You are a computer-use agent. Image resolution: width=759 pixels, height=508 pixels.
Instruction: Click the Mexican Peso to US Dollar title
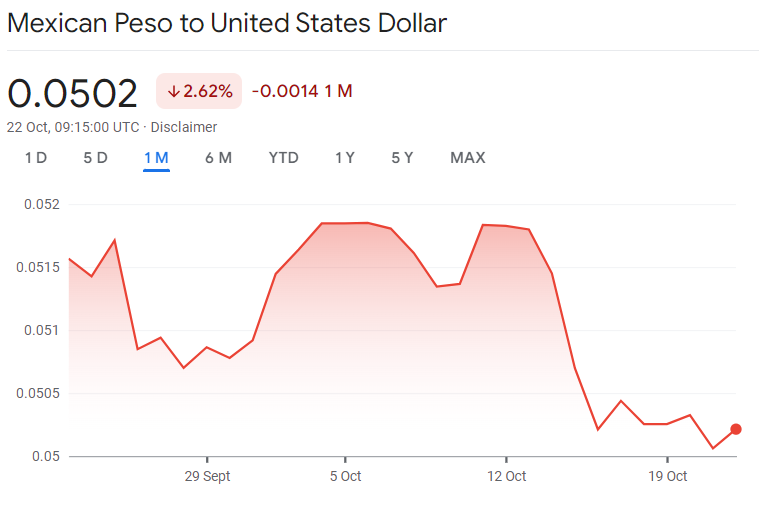point(227,23)
